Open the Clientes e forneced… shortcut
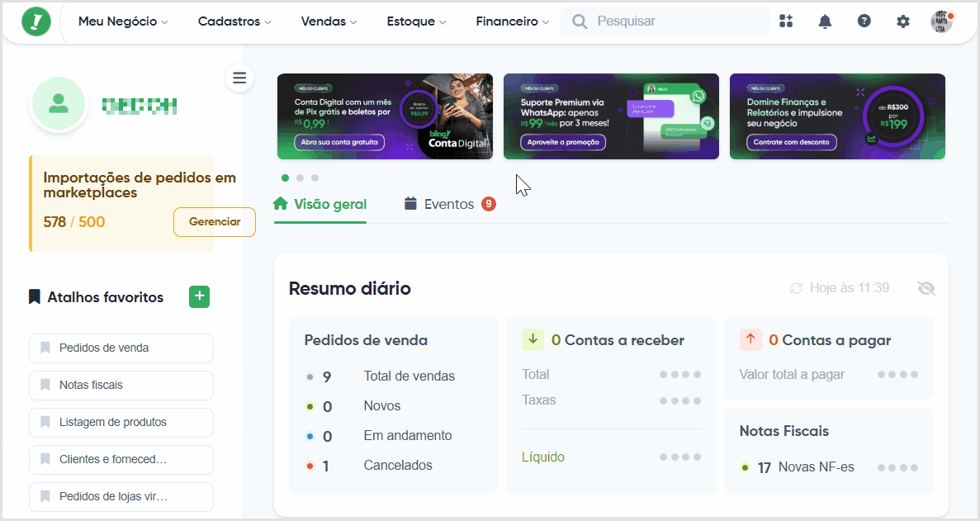The height and width of the screenshot is (521, 980). pyautogui.click(x=121, y=460)
